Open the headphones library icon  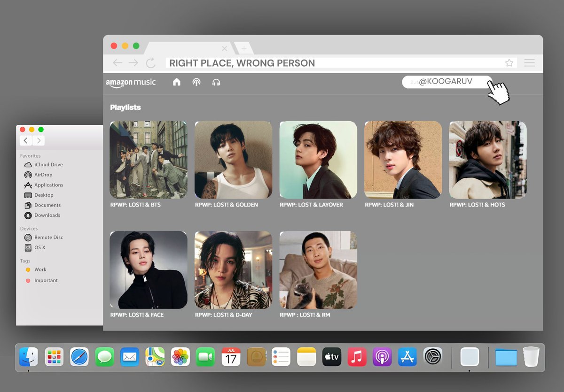216,82
